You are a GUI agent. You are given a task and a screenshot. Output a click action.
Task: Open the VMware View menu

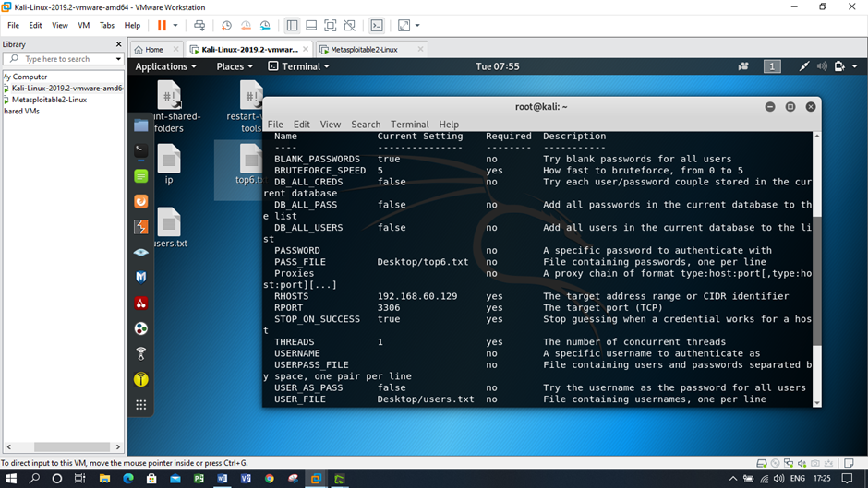click(60, 26)
